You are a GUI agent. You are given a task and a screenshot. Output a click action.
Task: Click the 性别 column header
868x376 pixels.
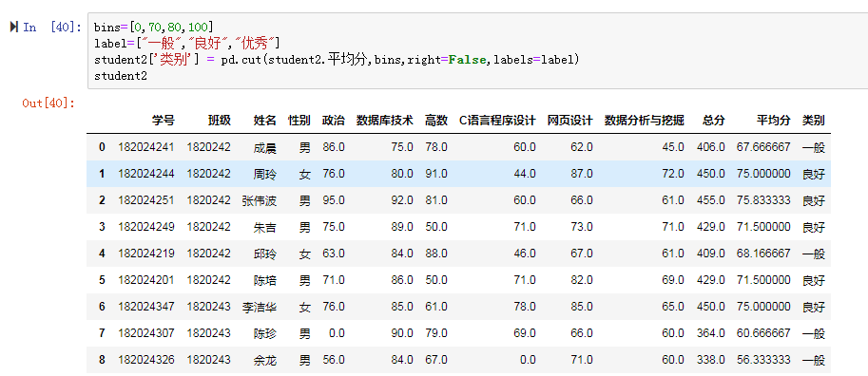[299, 121]
